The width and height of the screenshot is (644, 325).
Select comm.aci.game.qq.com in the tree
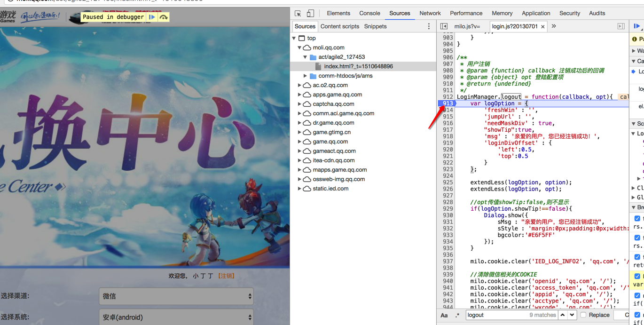[x=344, y=113]
